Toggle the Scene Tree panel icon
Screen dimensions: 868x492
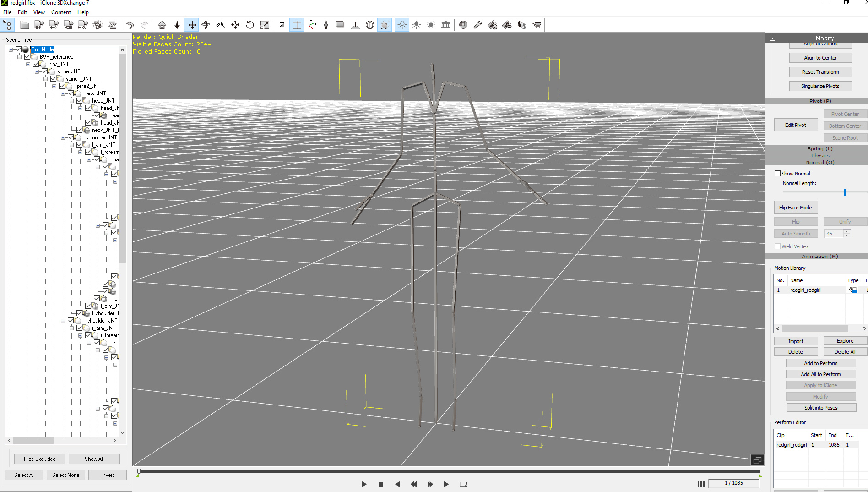tap(8, 25)
